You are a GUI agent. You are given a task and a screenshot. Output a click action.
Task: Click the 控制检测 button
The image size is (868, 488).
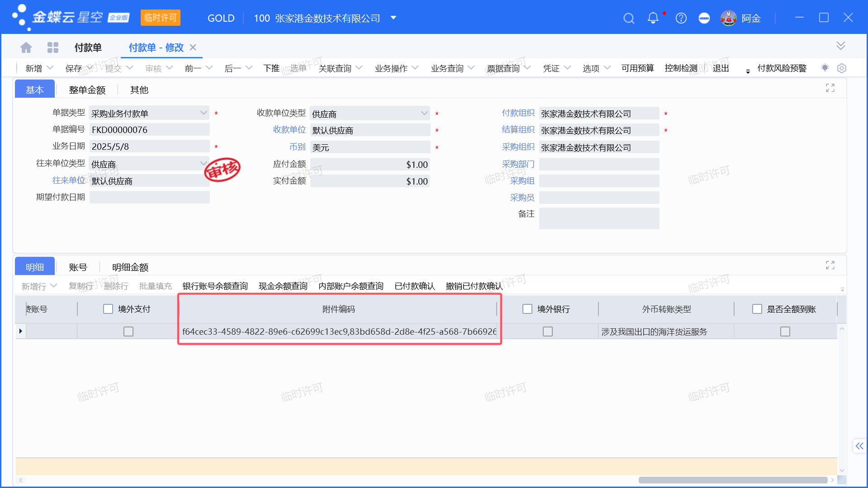681,68
